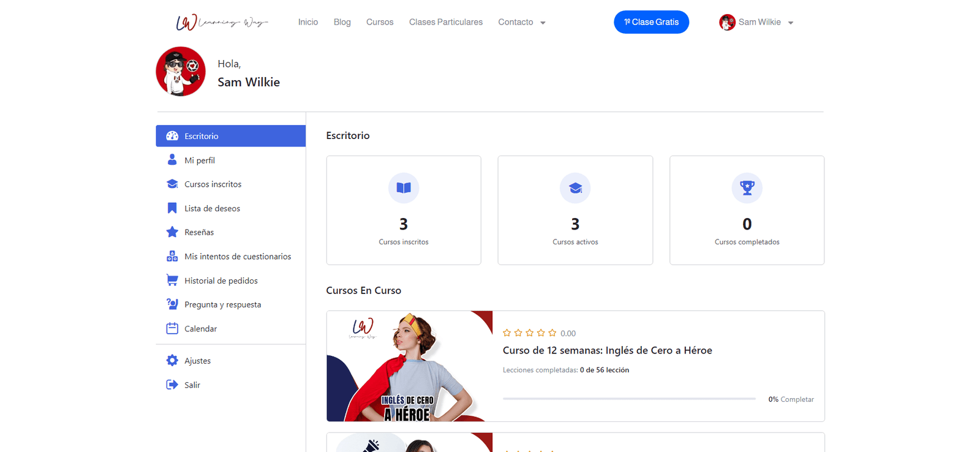Image resolution: width=980 pixels, height=452 pixels.
Task: Click the open book icon above Cursos inscritos
Action: (404, 188)
